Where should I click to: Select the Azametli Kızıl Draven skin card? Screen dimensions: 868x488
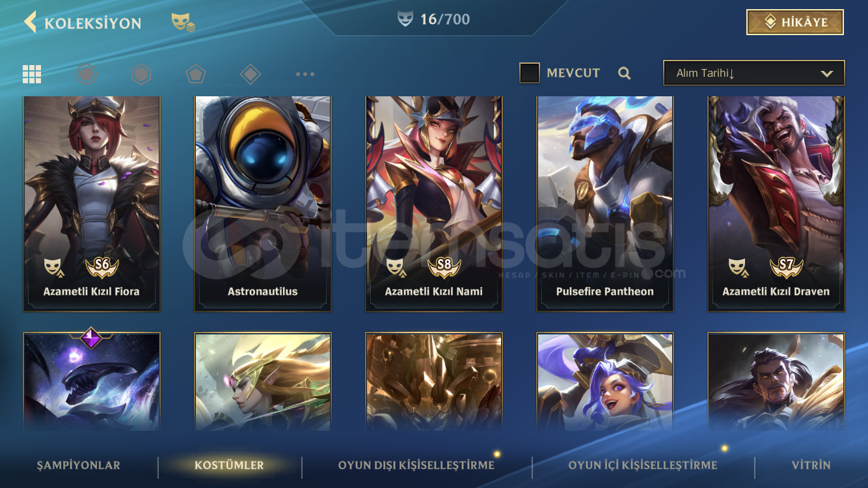pyautogui.click(x=776, y=204)
